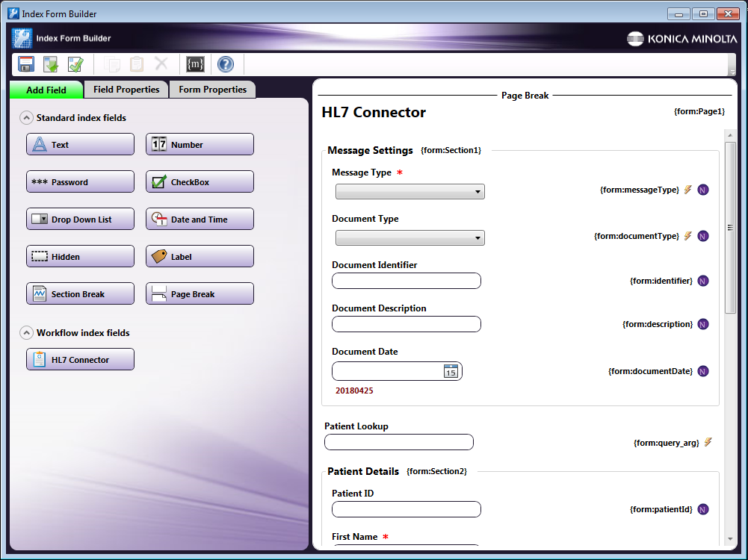Open the Document Type dropdown
Image resolution: width=748 pixels, height=560 pixels.
(410, 238)
